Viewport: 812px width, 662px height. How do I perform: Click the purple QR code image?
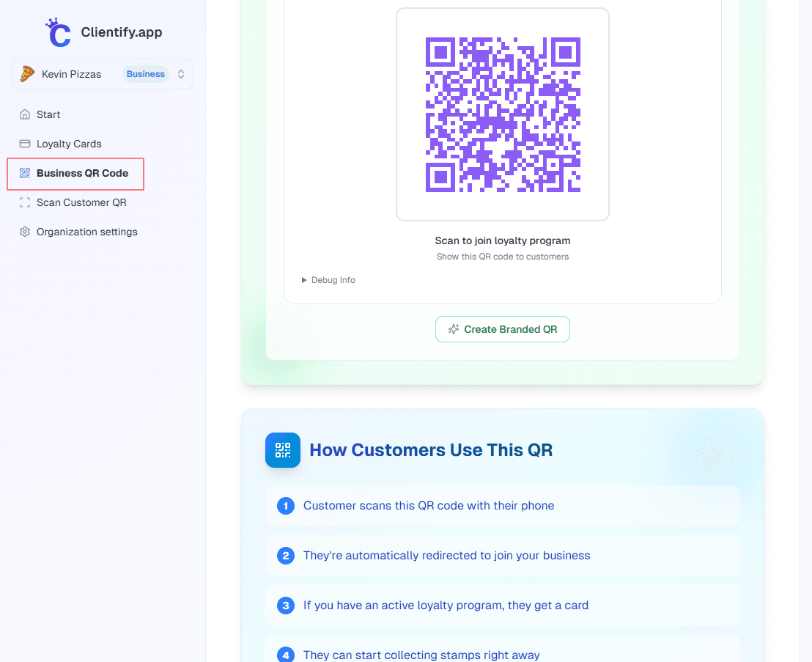point(503,114)
